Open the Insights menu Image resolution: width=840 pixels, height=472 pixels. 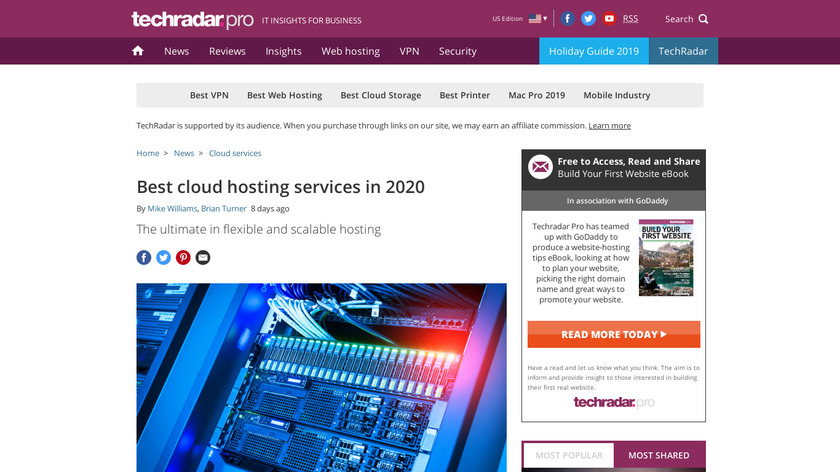pyautogui.click(x=283, y=51)
